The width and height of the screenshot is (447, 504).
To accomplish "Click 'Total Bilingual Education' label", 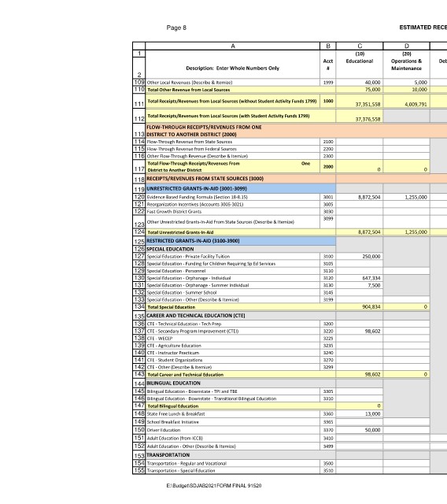I will click(173, 406).
